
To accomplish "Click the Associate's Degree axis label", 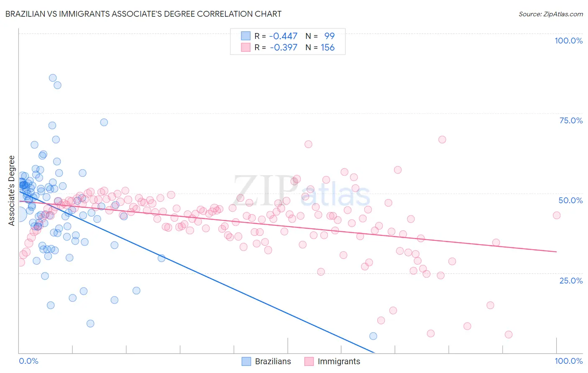I will (12, 191).
